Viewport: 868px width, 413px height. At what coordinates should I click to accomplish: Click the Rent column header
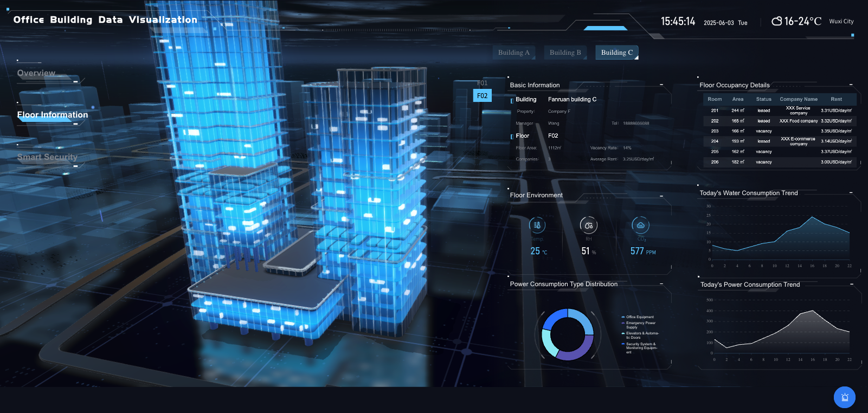(x=837, y=99)
